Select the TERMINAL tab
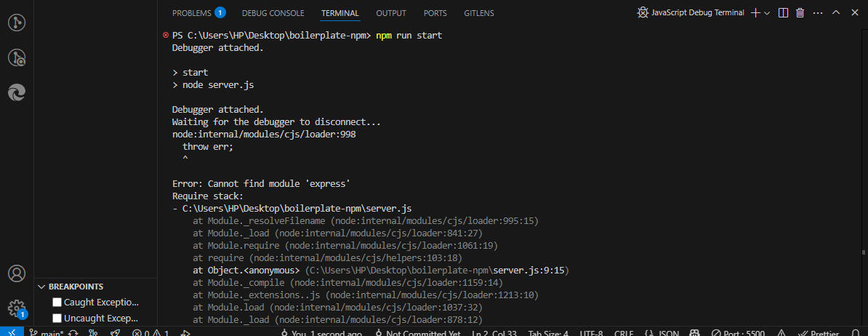Viewport: 868px width, 336px height. [x=340, y=13]
